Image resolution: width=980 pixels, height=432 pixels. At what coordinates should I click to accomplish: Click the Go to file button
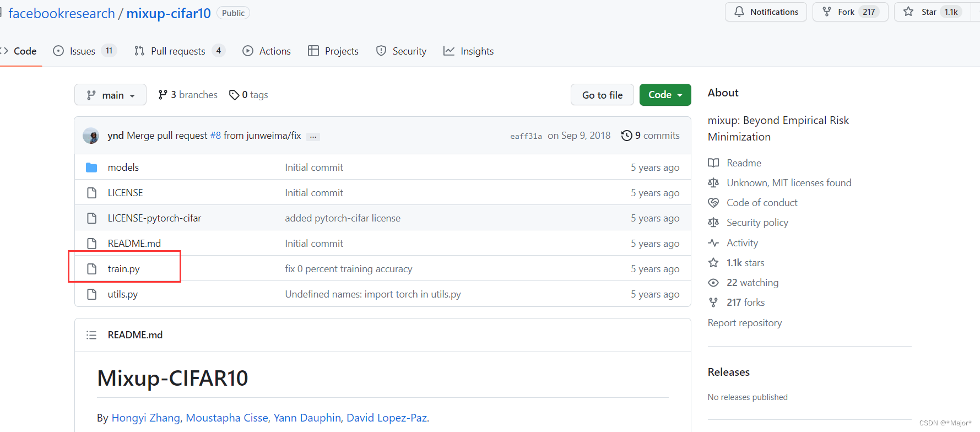click(x=602, y=95)
